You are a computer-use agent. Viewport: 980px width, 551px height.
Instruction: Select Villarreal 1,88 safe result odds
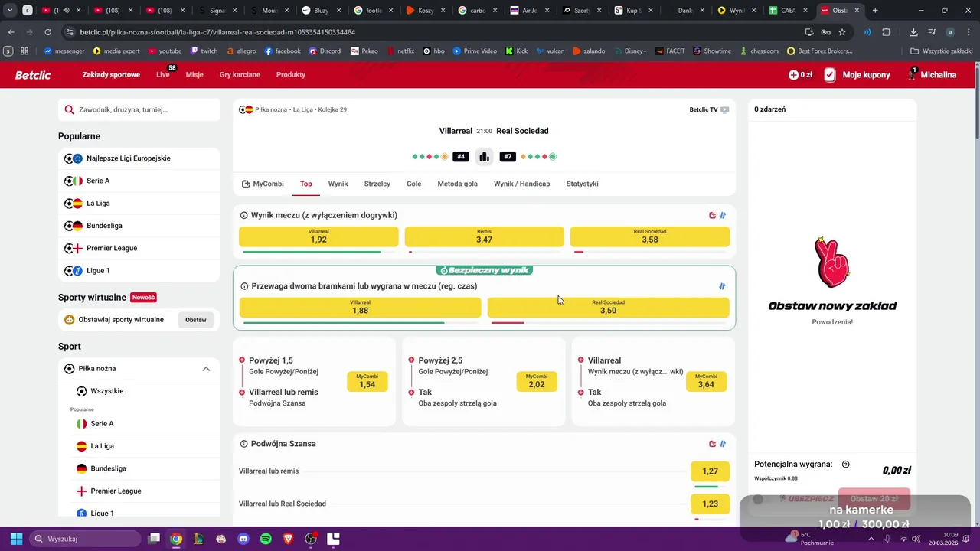[360, 307]
